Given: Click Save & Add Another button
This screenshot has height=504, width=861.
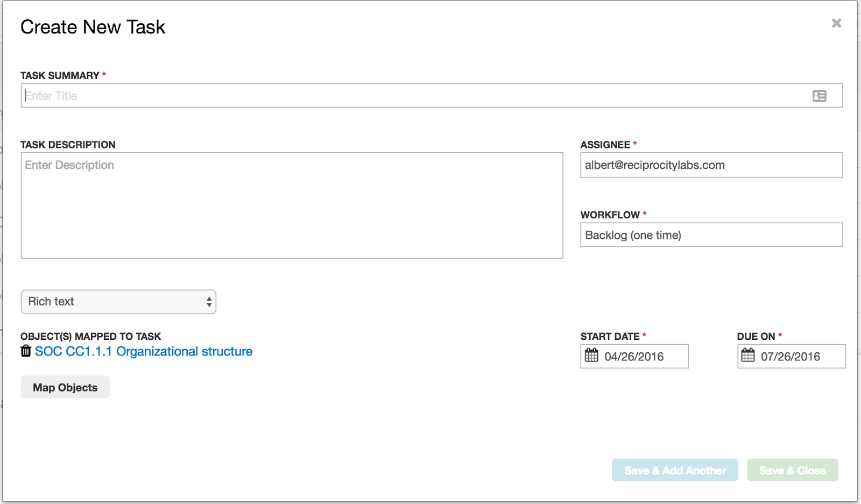Looking at the screenshot, I should (x=675, y=471).
